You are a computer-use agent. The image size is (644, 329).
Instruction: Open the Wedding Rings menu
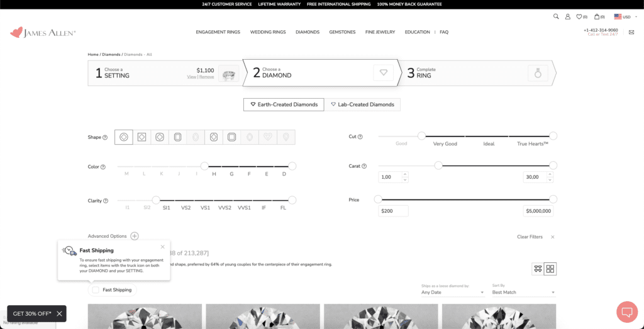tap(268, 32)
